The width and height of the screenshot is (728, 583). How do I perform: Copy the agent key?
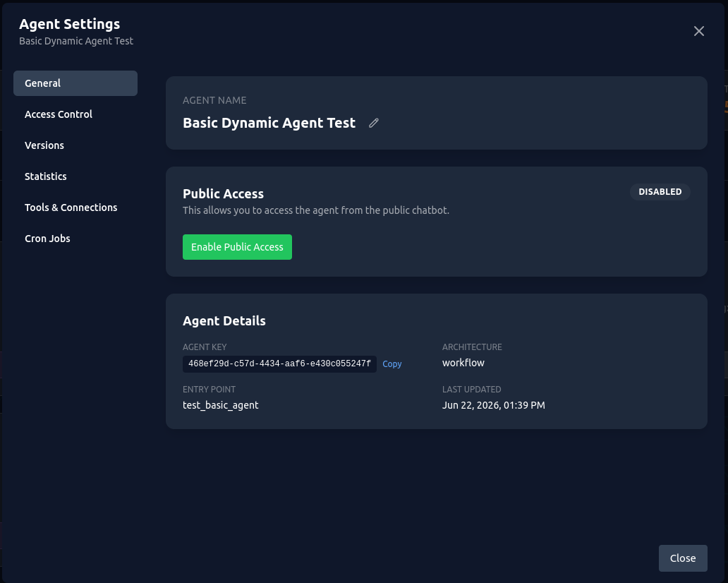tap(392, 364)
